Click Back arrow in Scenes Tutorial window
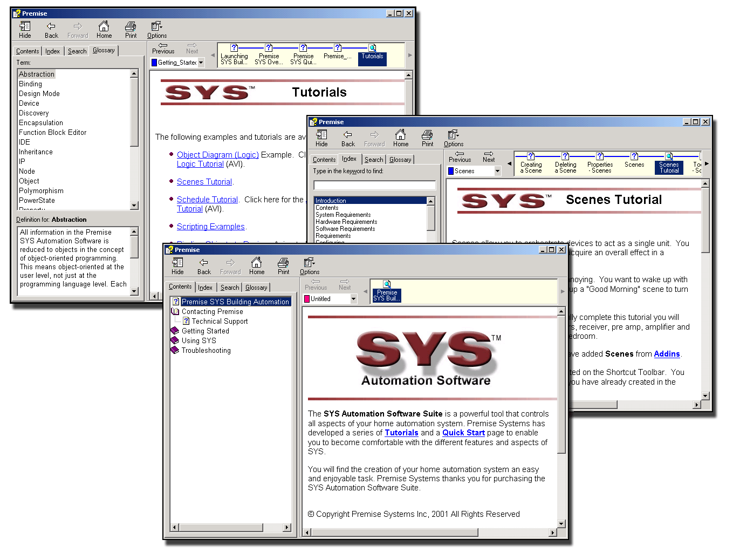Viewport: 733px width, 560px height. [x=348, y=138]
